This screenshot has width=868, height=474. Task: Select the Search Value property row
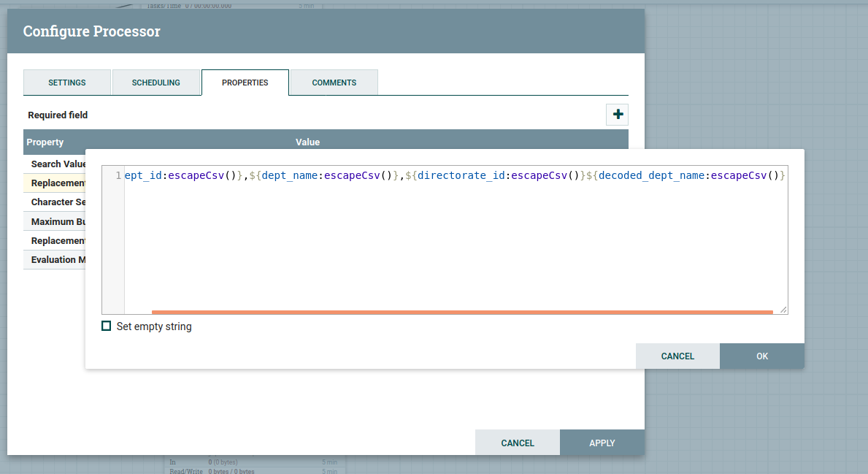[57, 164]
